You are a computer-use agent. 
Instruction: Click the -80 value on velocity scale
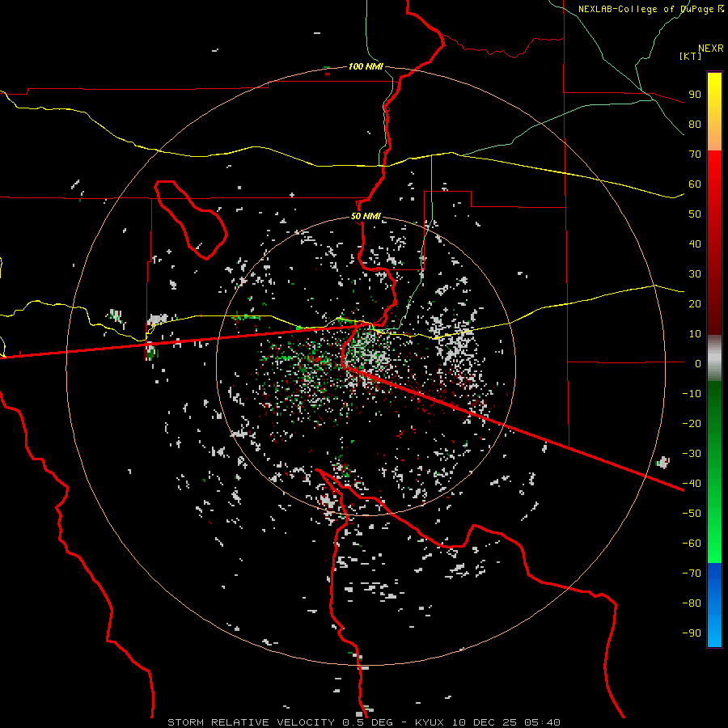[692, 603]
